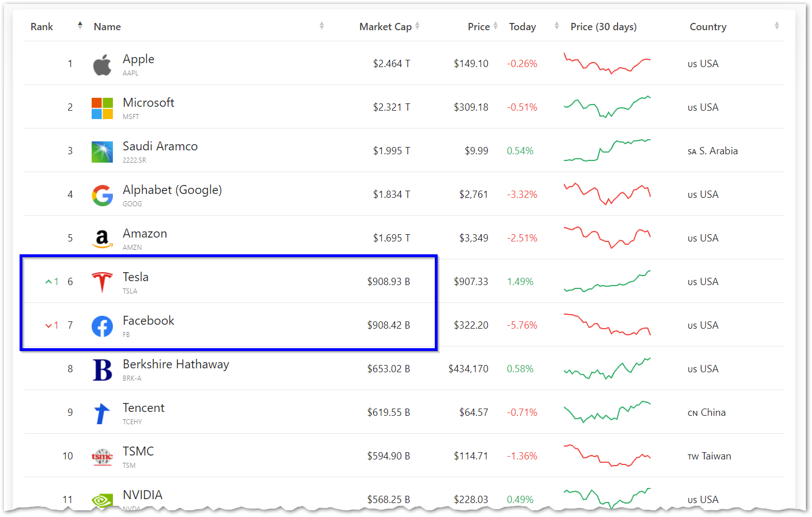Sort by Today change arrows
The height and width of the screenshot is (517, 812).
pyautogui.click(x=556, y=26)
